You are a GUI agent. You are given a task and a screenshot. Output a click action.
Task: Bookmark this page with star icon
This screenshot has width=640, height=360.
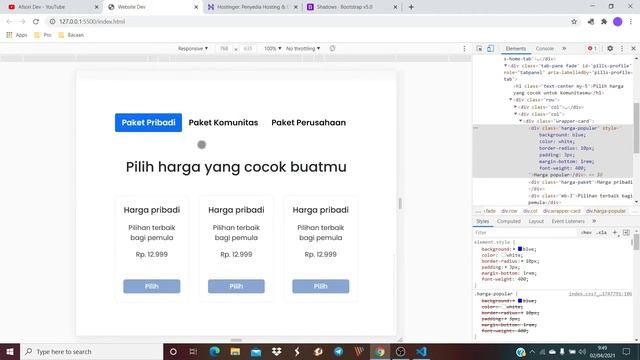(574, 22)
